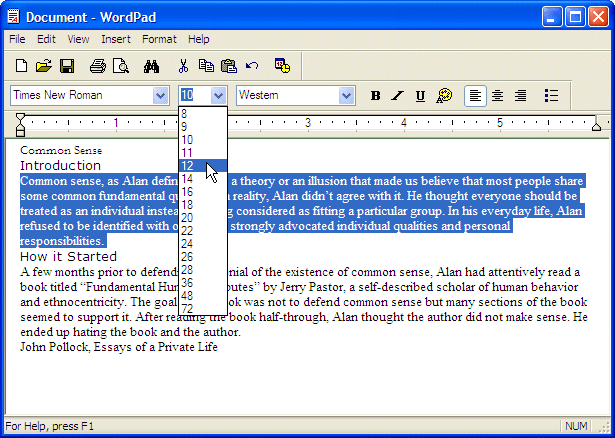This screenshot has width=615, height=438.
Task: Click 'John Pollock, Essays of a Private Life'
Action: point(119,347)
